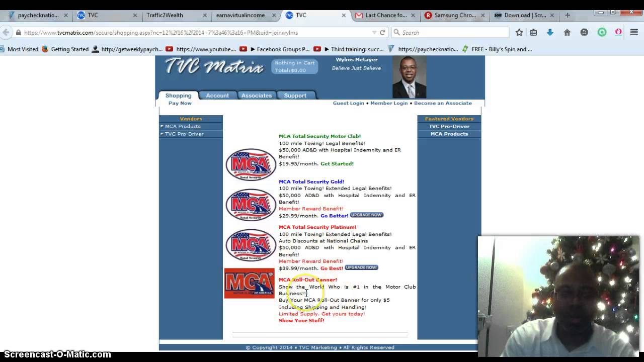Open the Most Visited bookmarks menu
The image size is (644, 362).
tap(20, 49)
